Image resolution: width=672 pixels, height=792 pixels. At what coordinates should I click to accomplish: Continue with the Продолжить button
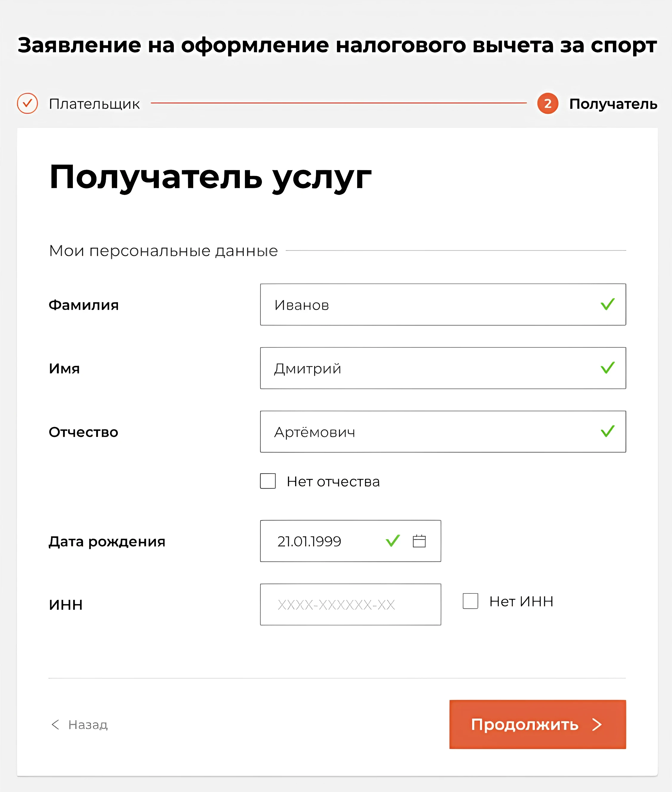[538, 725]
